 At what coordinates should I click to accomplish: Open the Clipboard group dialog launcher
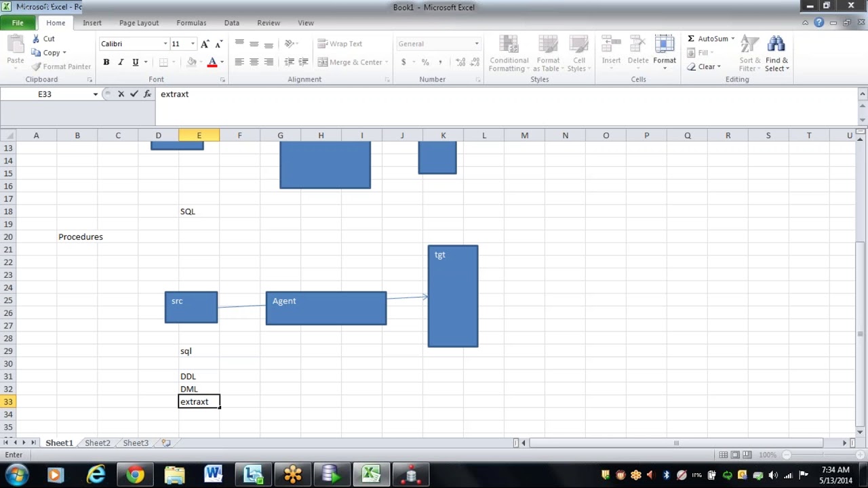pos(90,80)
